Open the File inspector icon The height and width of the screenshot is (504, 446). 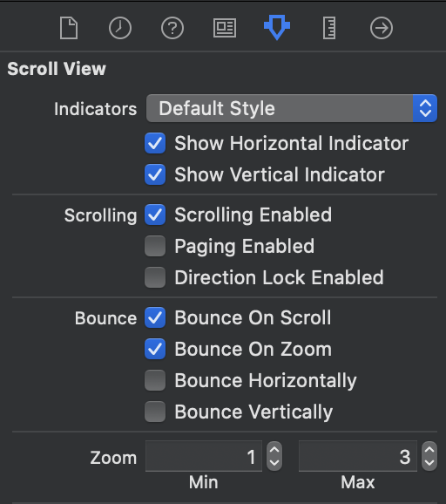tap(69, 28)
